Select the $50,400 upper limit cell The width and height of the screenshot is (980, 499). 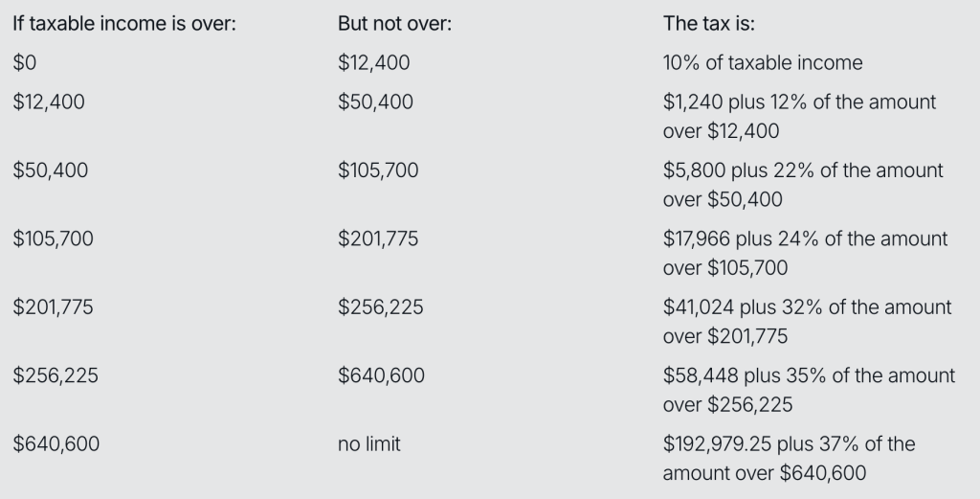point(375,102)
